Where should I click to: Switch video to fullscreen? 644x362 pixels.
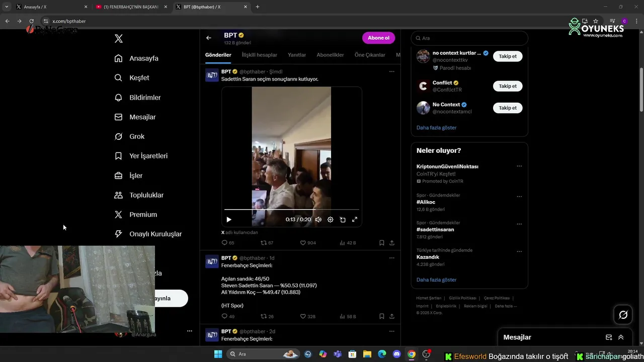[355, 220]
